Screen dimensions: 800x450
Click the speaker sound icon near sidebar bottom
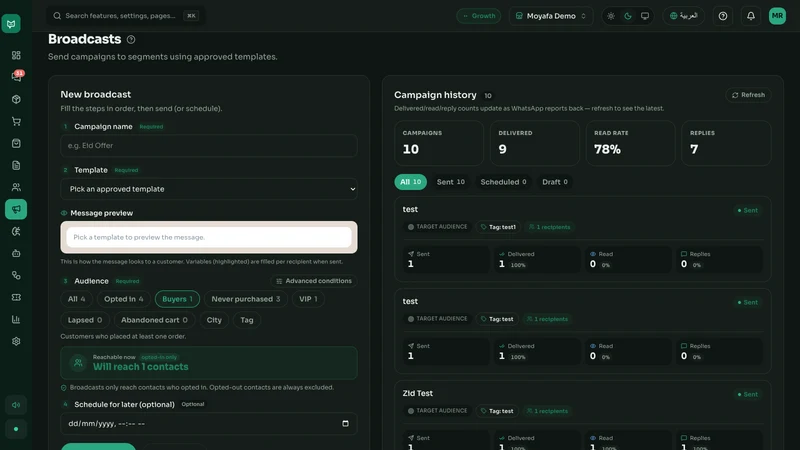click(x=16, y=405)
